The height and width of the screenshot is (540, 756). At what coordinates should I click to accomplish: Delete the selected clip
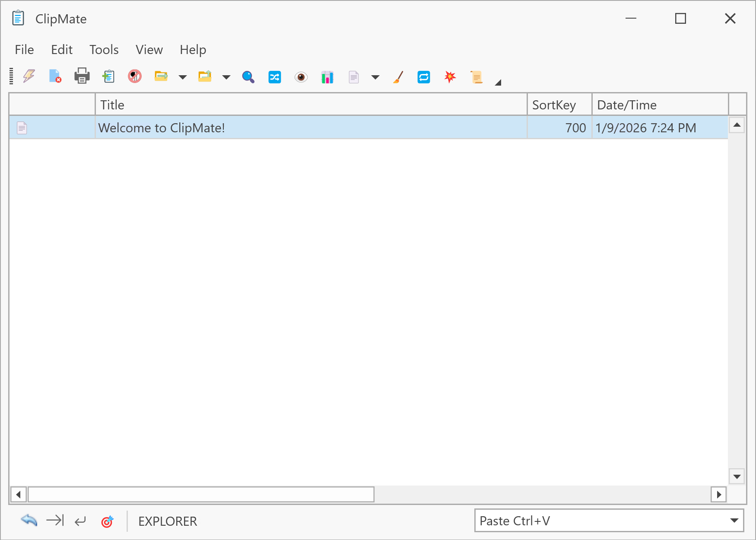[x=55, y=77]
